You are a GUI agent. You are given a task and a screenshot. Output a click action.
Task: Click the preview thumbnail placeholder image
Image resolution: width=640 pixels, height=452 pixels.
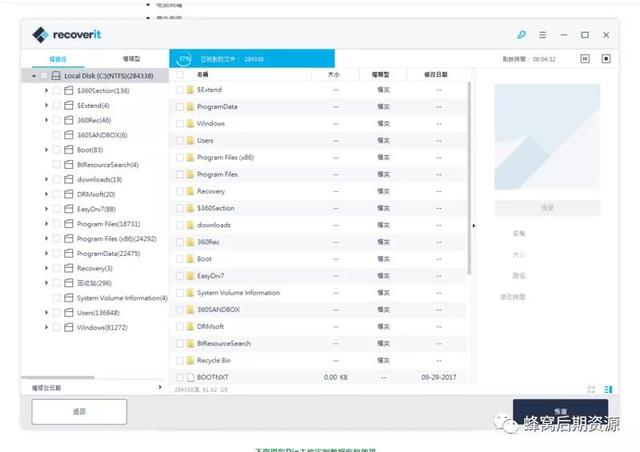(x=547, y=137)
